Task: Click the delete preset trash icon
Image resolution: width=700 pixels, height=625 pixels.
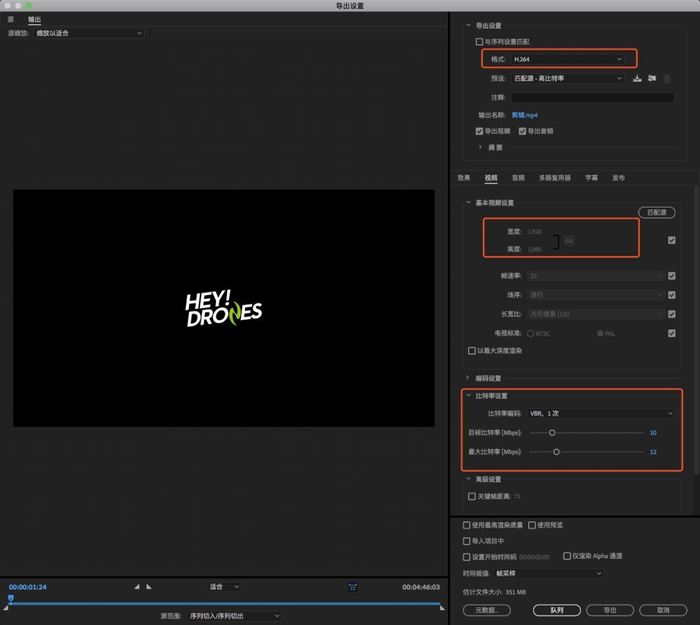Action: 667,79
